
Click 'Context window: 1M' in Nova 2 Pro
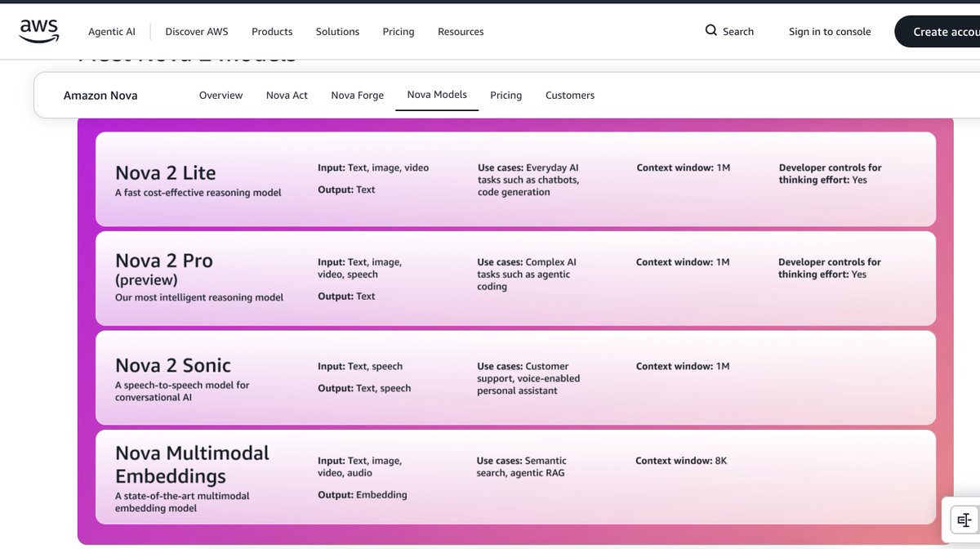683,262
